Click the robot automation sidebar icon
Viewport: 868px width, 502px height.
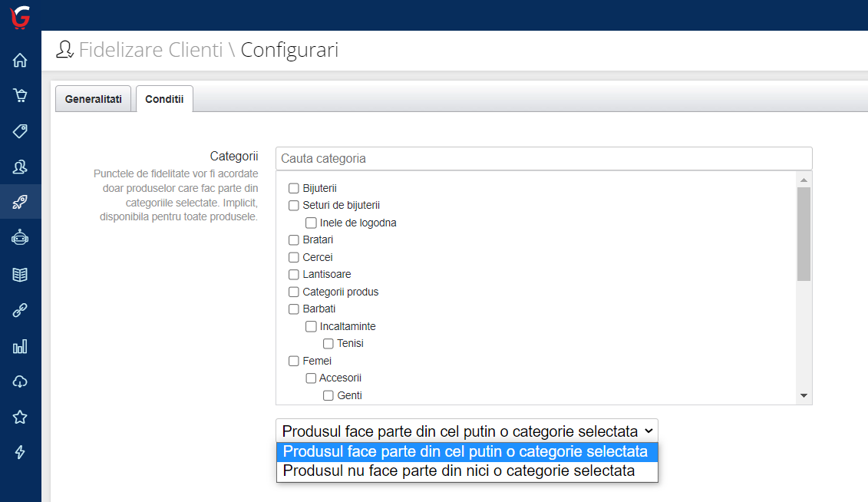(x=20, y=238)
